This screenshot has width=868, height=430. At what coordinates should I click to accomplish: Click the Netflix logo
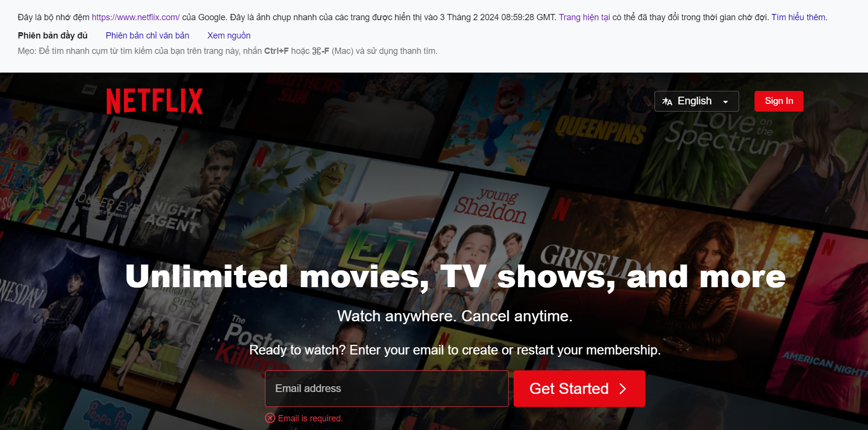(x=154, y=101)
